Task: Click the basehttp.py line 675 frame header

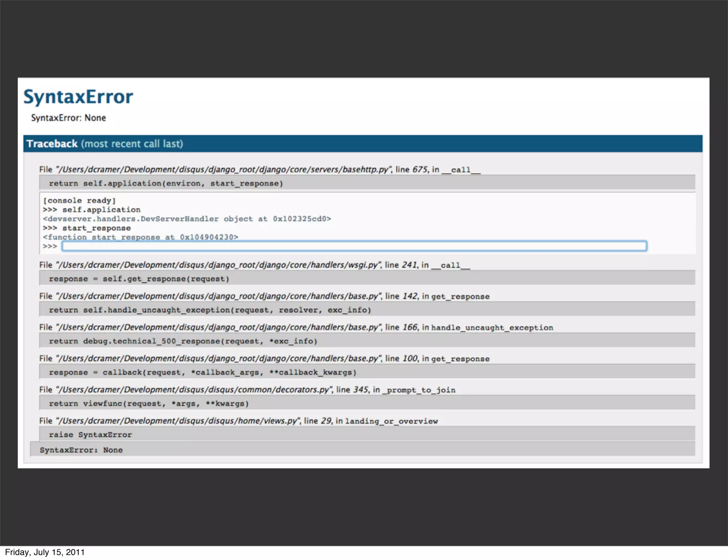Action: [259, 169]
